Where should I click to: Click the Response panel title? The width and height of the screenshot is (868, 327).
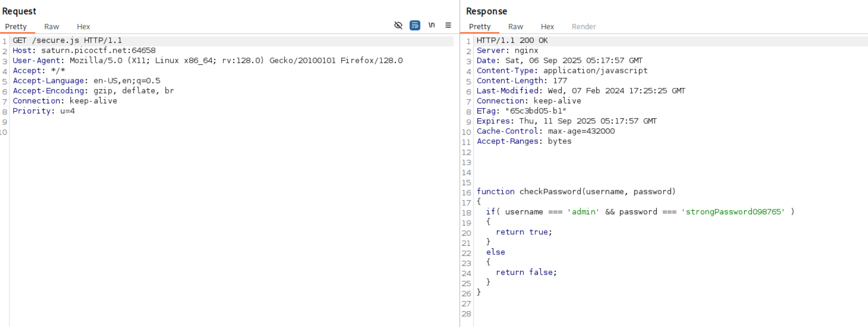click(486, 11)
